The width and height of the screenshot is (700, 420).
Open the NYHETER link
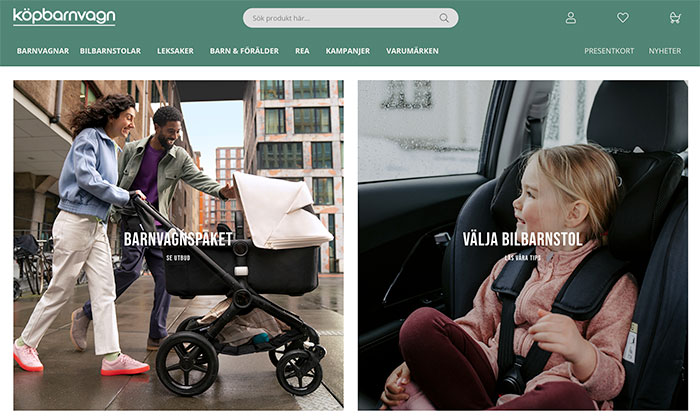point(665,51)
